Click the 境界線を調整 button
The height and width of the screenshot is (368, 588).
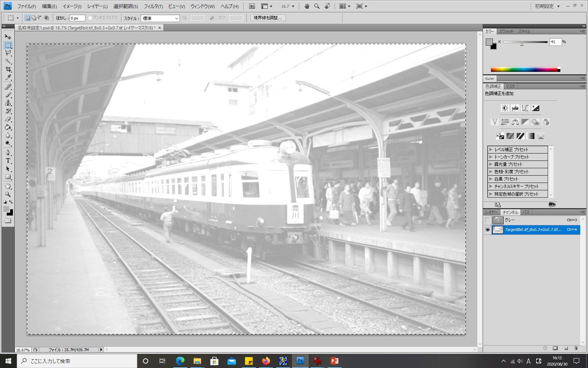click(x=268, y=18)
